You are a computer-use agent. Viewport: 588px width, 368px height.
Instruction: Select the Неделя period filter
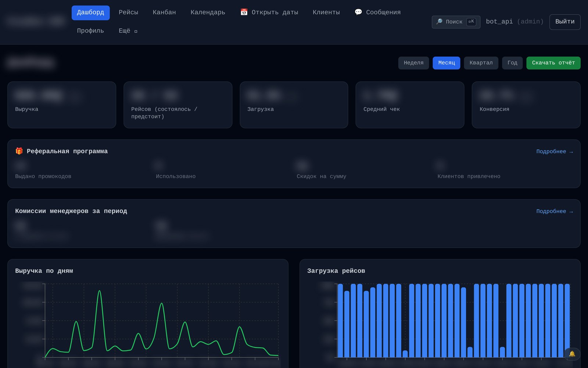pos(413,63)
